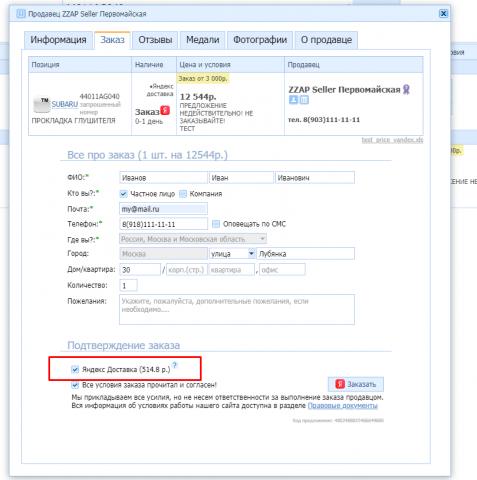The height and width of the screenshot is (480, 477).
Task: Expand the улица street type dropdown
Action: click(232, 254)
